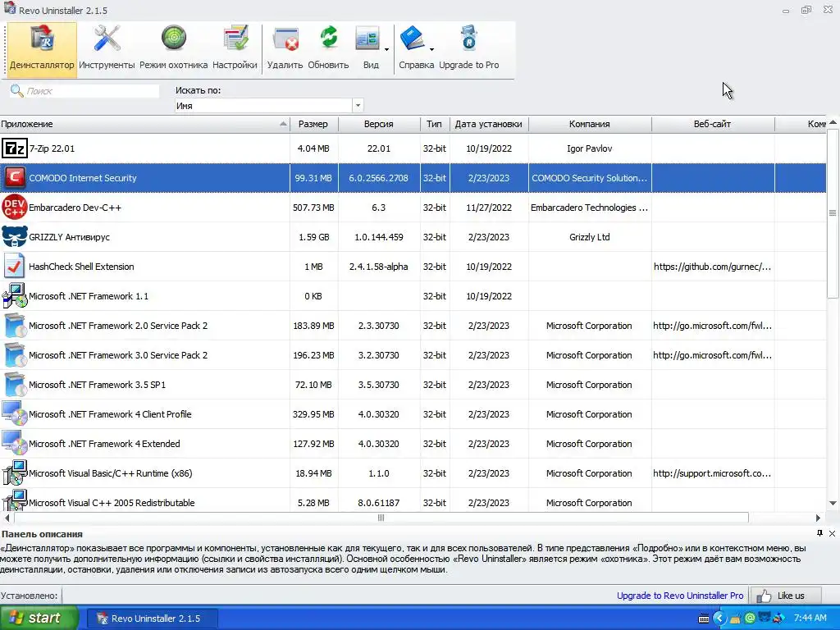Click the http://support.microsoft.co... website cell
Screen dimensions: 840x630
713,473
